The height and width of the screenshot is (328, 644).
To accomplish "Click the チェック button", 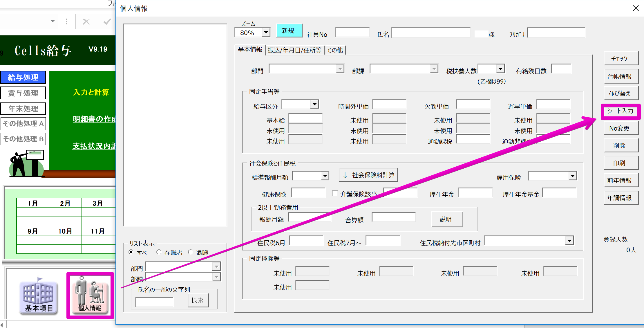I will click(621, 59).
